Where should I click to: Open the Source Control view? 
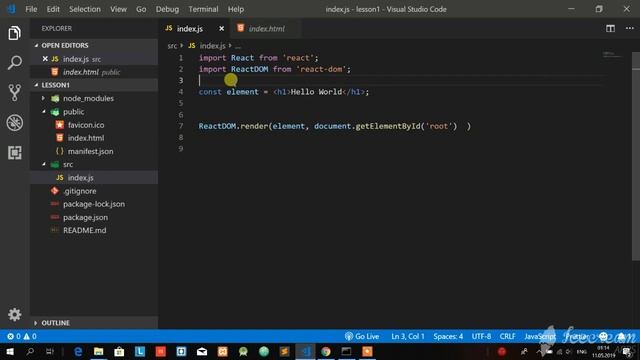click(x=14, y=93)
